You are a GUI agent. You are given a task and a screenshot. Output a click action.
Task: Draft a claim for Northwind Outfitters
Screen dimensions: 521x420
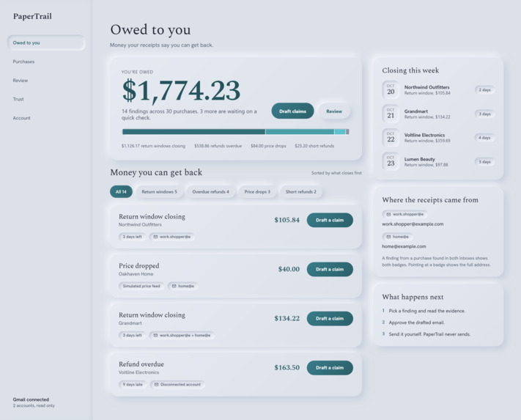pos(330,220)
